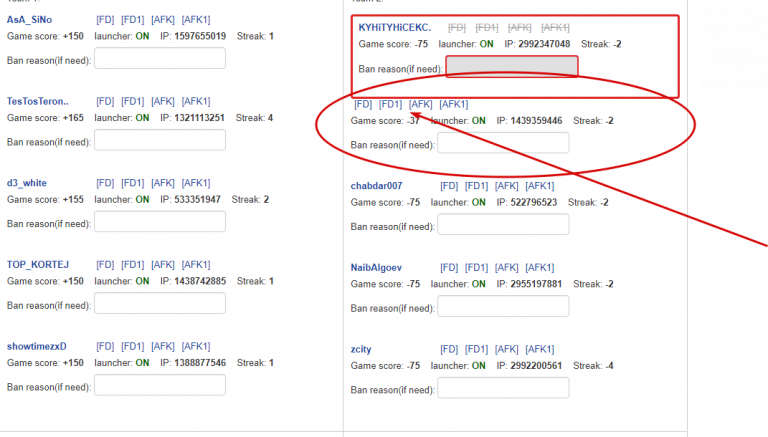Focus ban reason field for chabdar007
This screenshot has height=437, width=768.
(x=504, y=225)
